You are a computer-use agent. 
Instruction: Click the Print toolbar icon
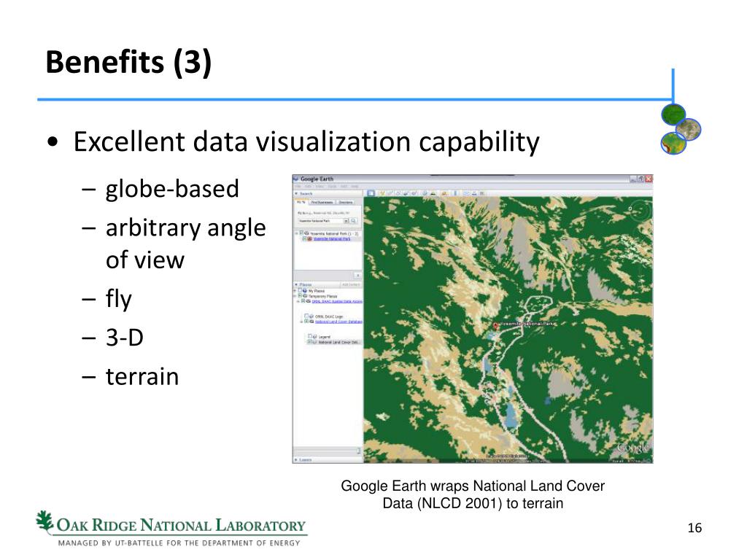point(474,193)
